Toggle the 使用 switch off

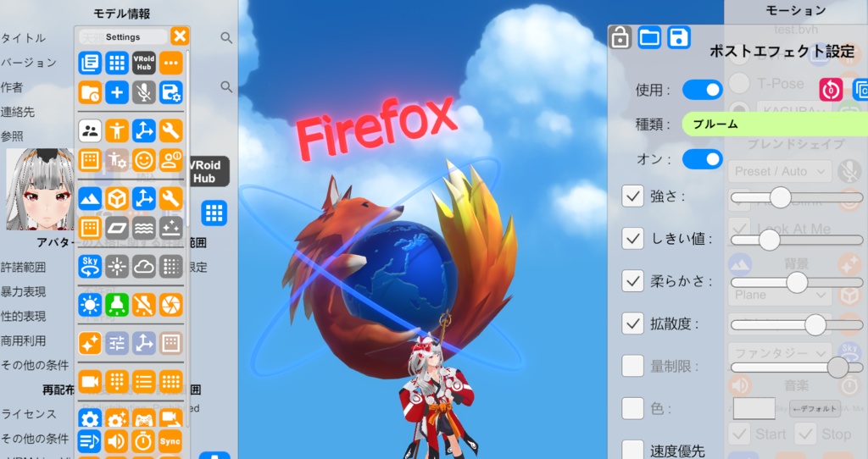tap(702, 90)
